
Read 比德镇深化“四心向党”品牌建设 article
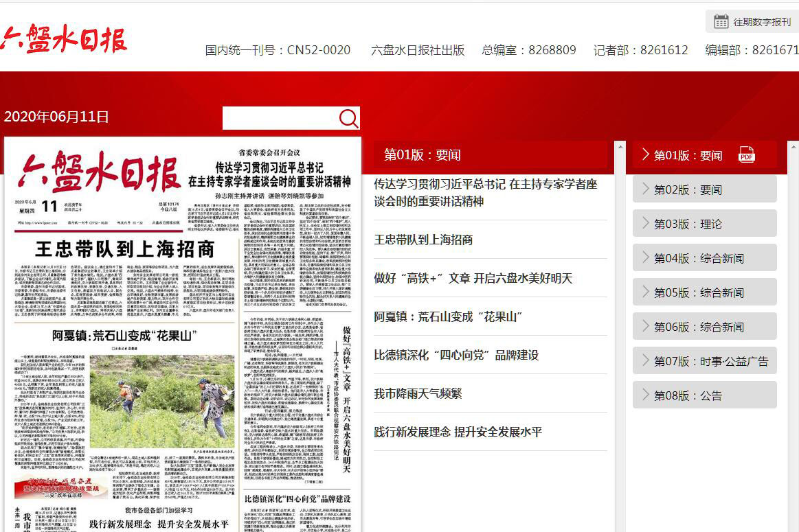pyautogui.click(x=456, y=355)
